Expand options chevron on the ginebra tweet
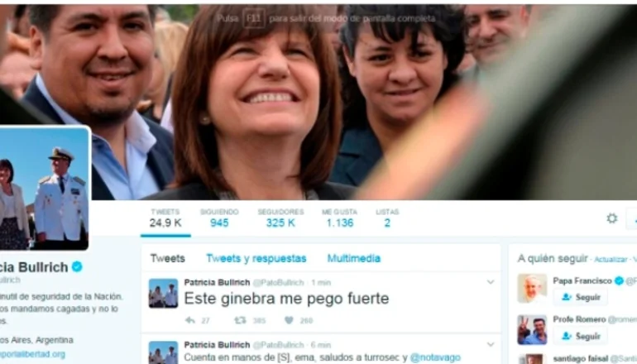Screen dimensions: 637x364 pyautogui.click(x=491, y=282)
